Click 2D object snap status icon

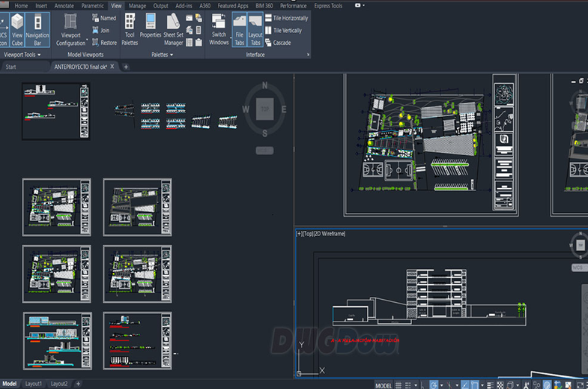point(475,385)
